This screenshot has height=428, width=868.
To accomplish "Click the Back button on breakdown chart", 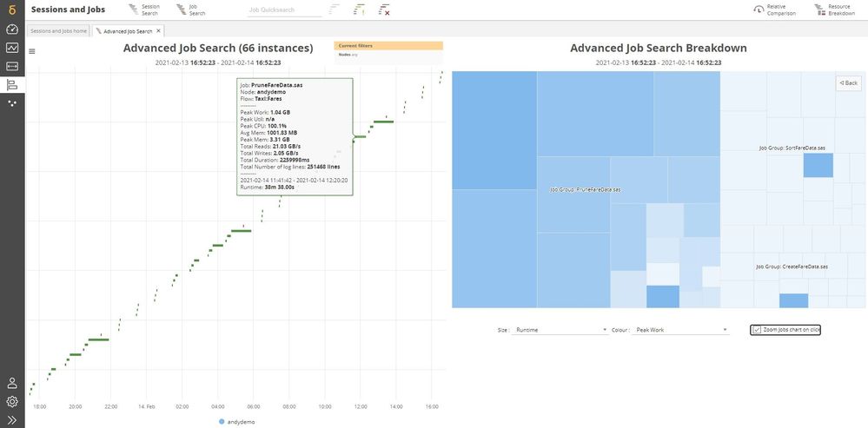I will click(x=848, y=83).
